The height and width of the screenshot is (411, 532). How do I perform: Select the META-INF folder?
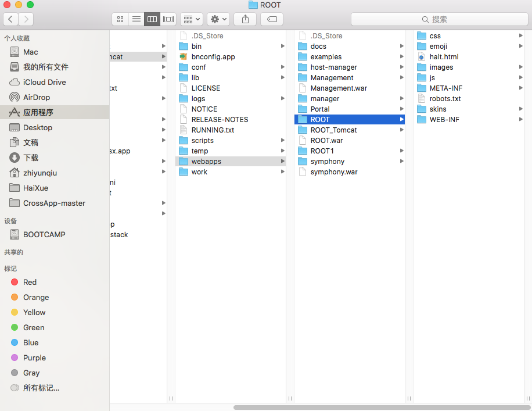[469, 88]
